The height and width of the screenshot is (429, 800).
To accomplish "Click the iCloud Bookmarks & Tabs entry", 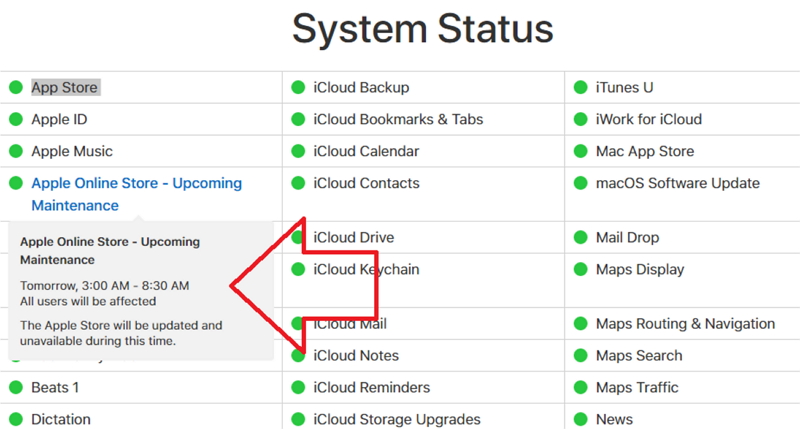I will click(x=398, y=120).
